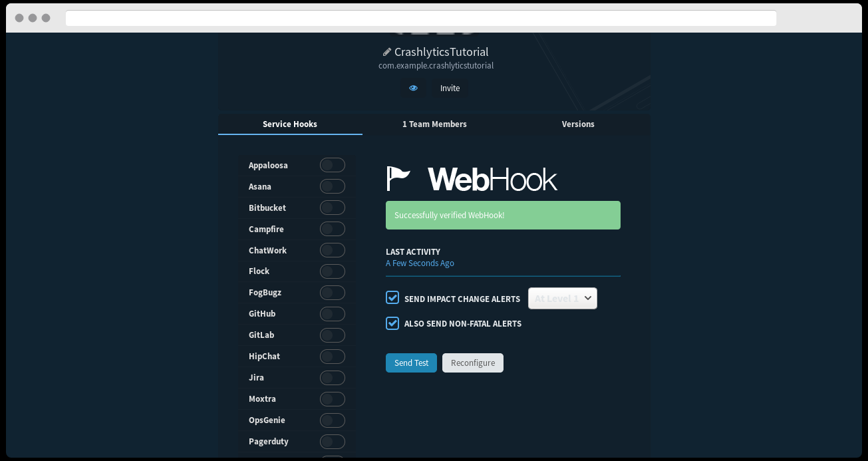Screen dimensions: 868x461
Task: Enable the Flock toggle switch
Action: click(333, 271)
